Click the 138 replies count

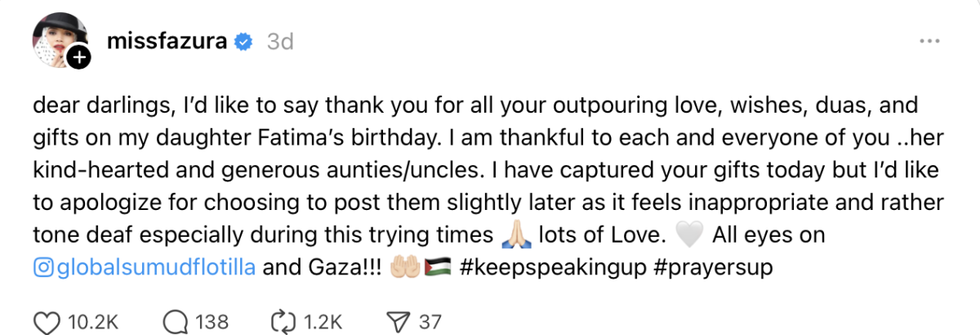tap(212, 321)
